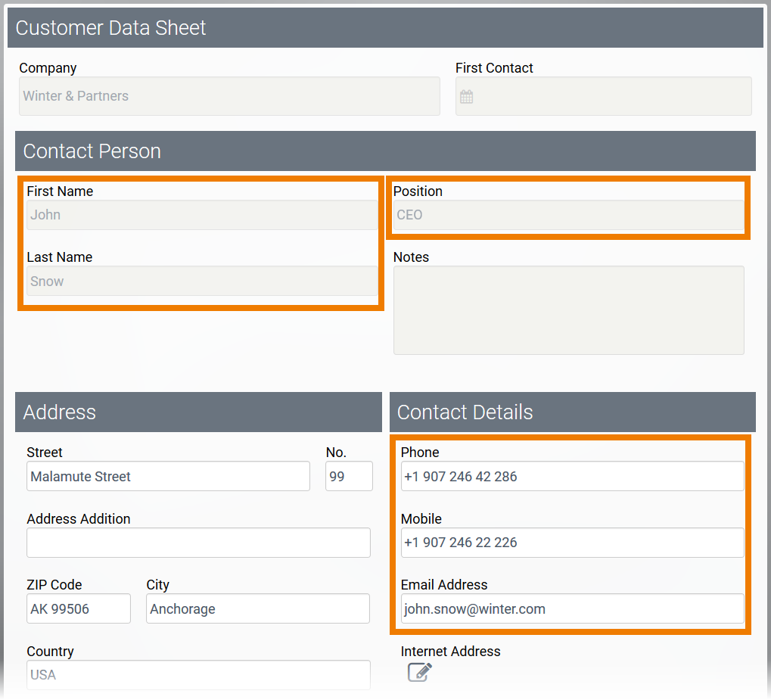Click the Internet Address edit icon
The image size is (771, 700).
coord(419,672)
